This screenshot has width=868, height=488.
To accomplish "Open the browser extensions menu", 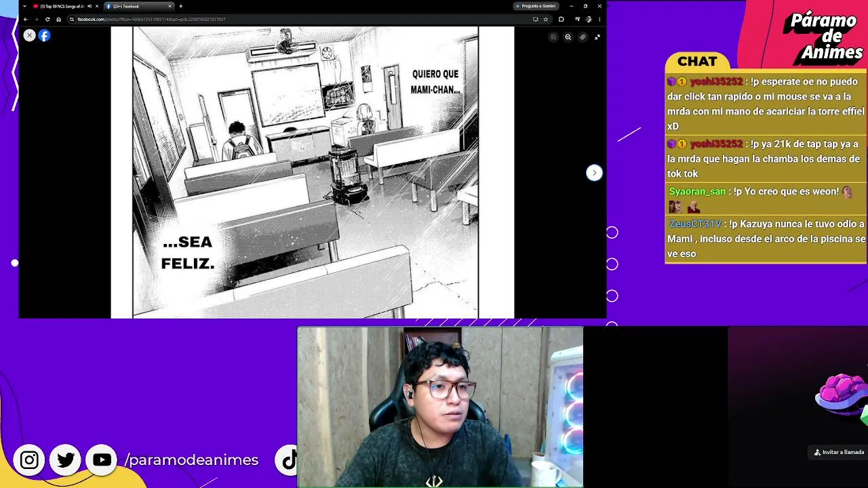I will (561, 19).
